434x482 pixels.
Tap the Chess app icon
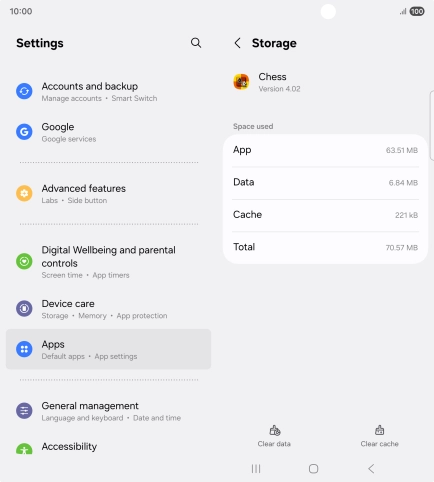(241, 82)
